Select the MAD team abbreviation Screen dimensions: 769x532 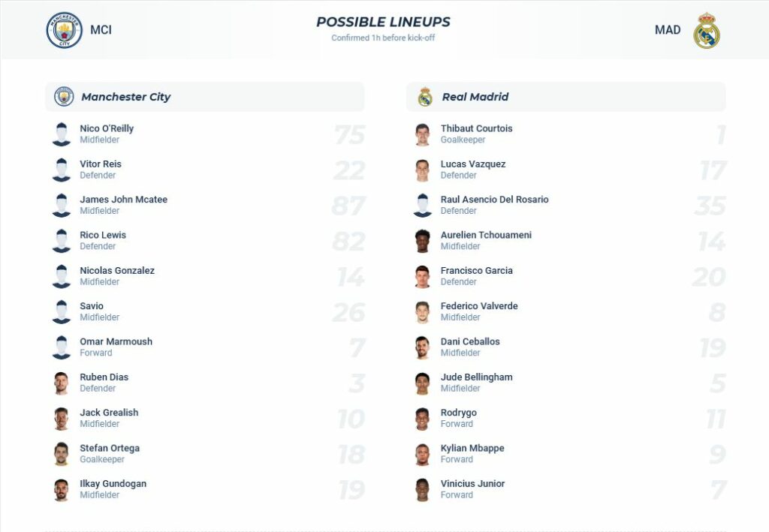pos(668,29)
